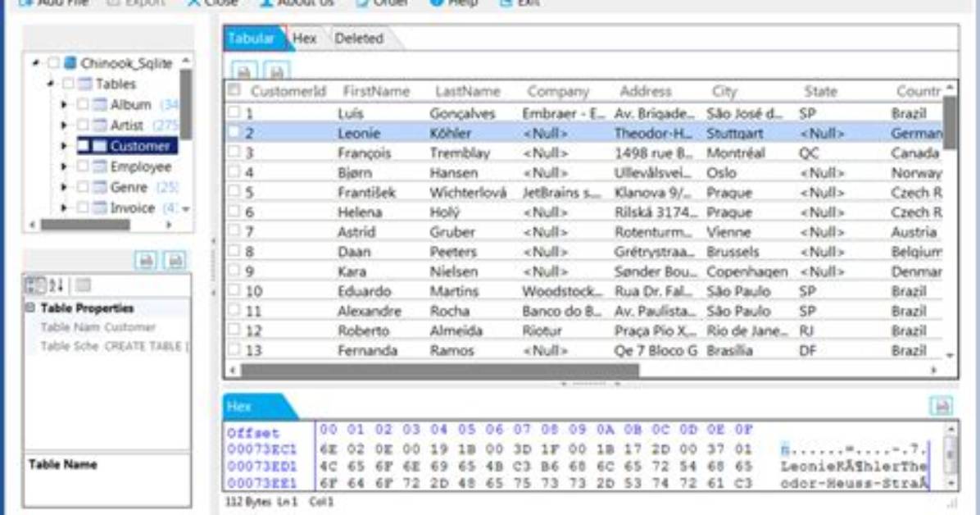Expand the Customer table node
The height and width of the screenshot is (515, 980).
point(64,146)
